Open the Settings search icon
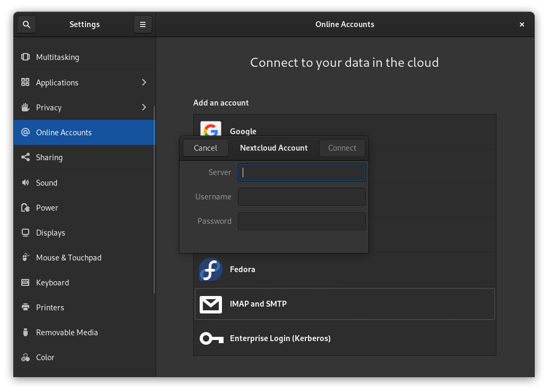 (x=26, y=24)
